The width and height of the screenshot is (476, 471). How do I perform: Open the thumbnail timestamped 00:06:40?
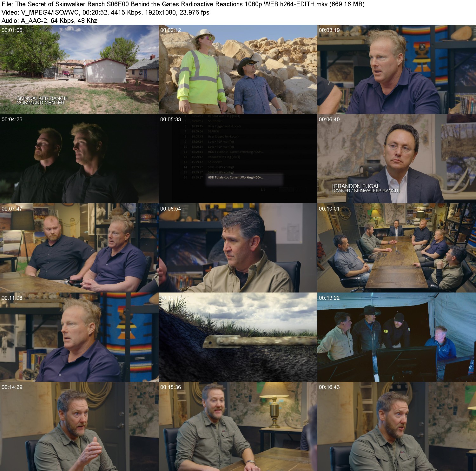[x=397, y=159]
